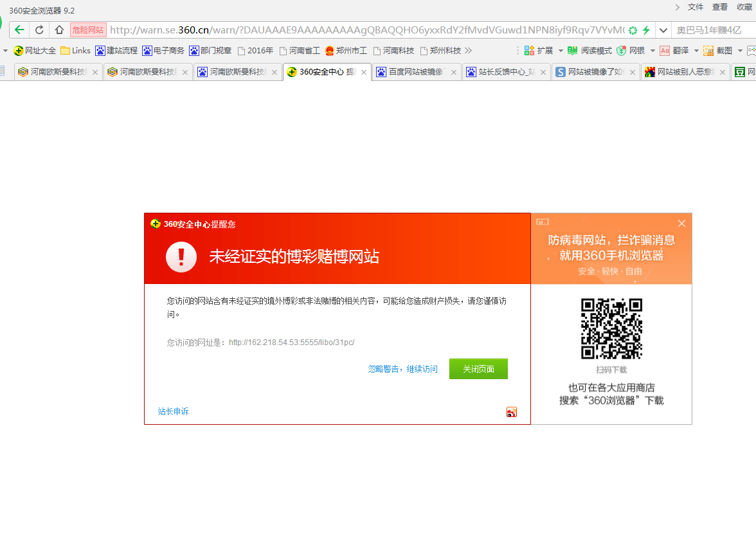The image size is (756, 534).
Task: Close the 网站被别人恶意 tab
Action: tap(723, 72)
